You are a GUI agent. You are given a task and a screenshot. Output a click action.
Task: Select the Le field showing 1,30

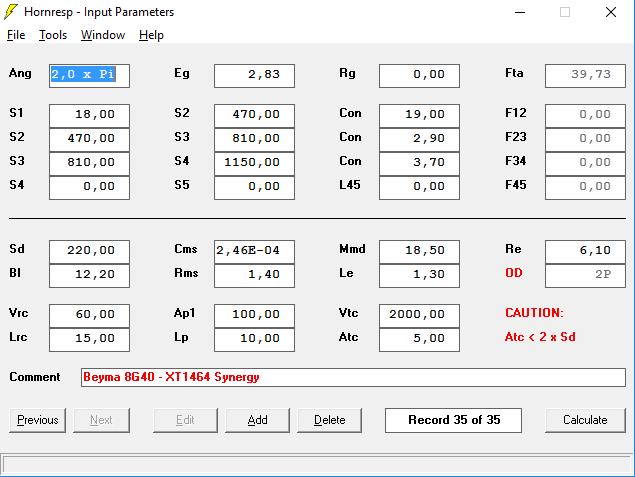click(x=419, y=276)
